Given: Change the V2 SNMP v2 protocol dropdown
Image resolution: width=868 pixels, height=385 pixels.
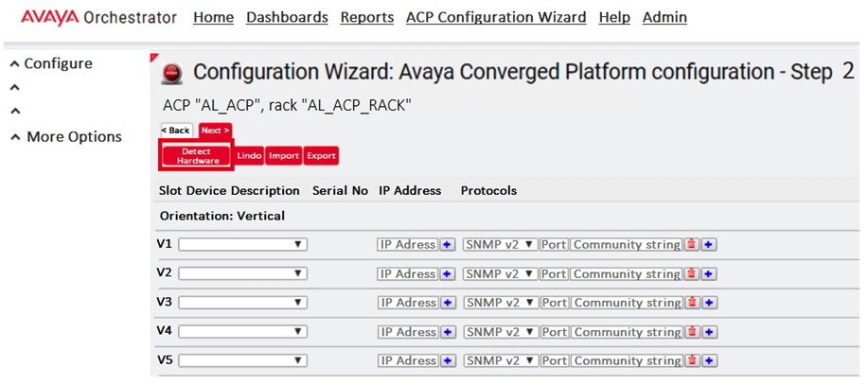Looking at the screenshot, I should point(501,273).
